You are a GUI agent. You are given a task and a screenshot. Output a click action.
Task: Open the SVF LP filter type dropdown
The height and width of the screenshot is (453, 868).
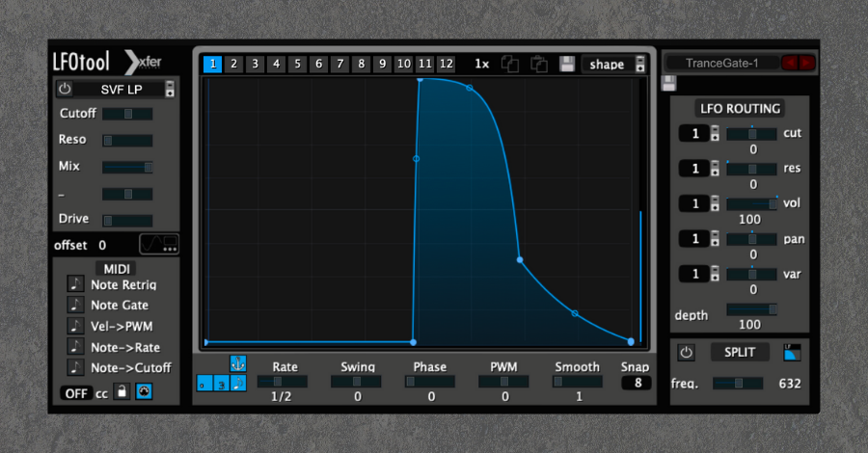point(170,89)
